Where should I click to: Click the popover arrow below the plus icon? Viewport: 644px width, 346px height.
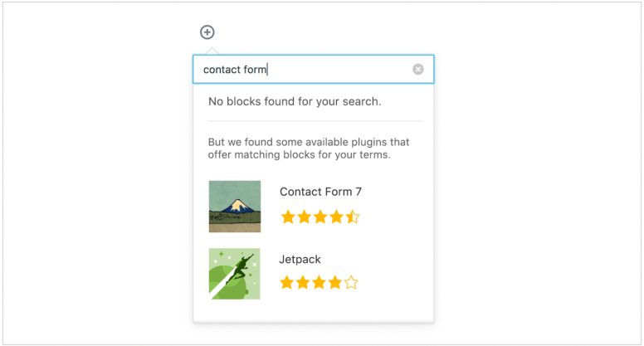[x=212, y=51]
